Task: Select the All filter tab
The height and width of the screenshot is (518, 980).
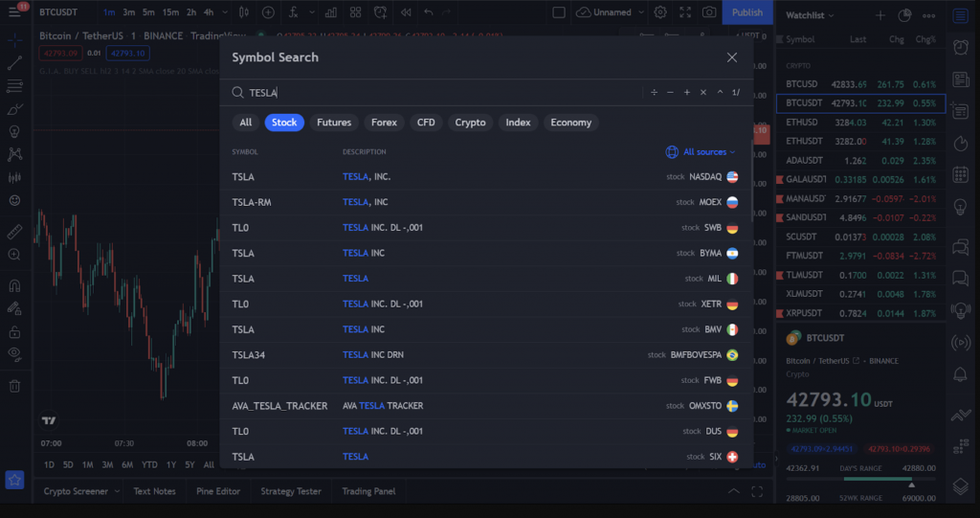Action: pos(246,123)
